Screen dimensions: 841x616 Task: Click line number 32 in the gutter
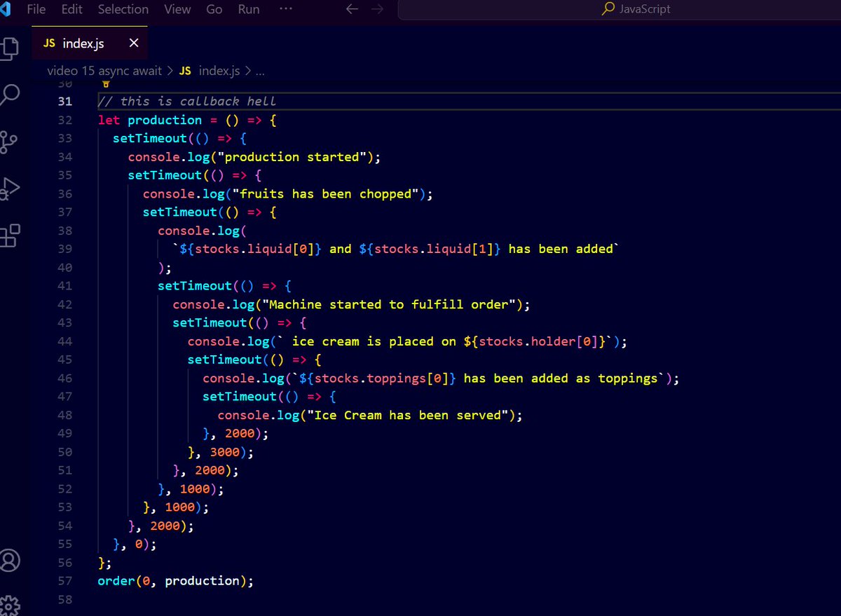[64, 120]
